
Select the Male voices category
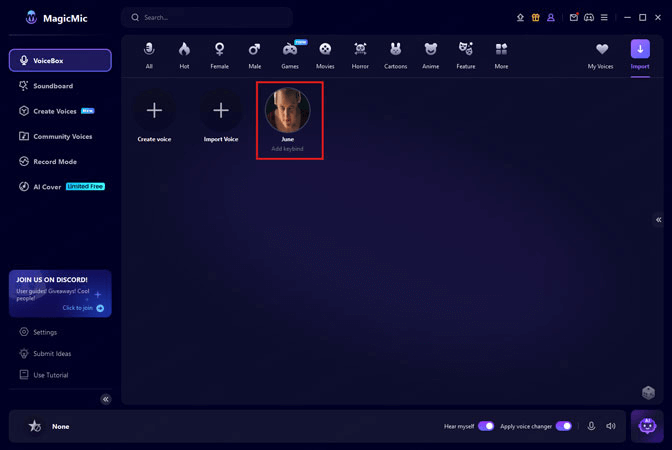pyautogui.click(x=255, y=55)
